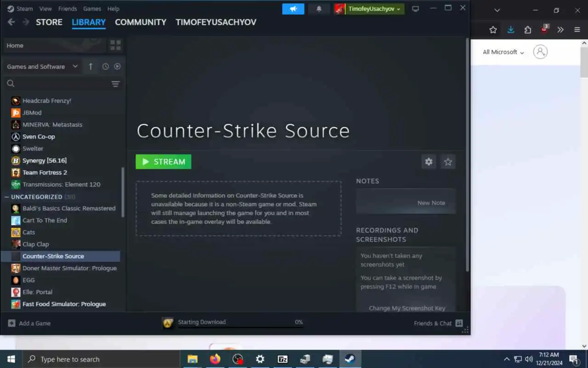The image size is (588, 368).
Task: Open File Explorer from the taskbar
Action: (192, 359)
